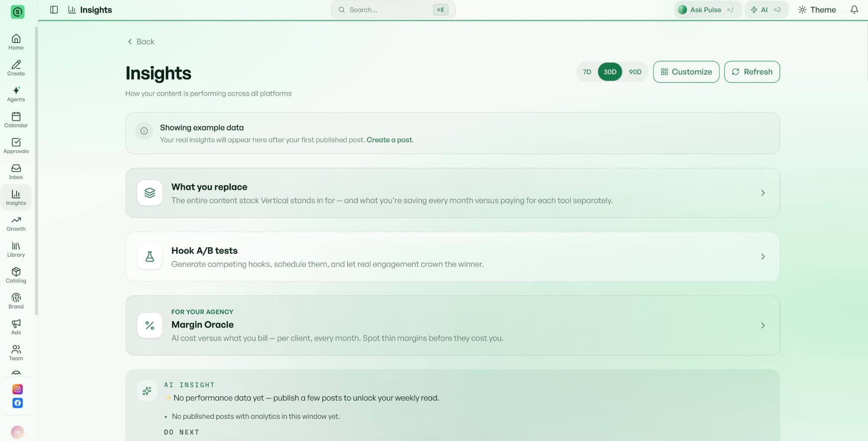Expand Margin Oracle chevron
Image resolution: width=868 pixels, height=441 pixels.
763,325
